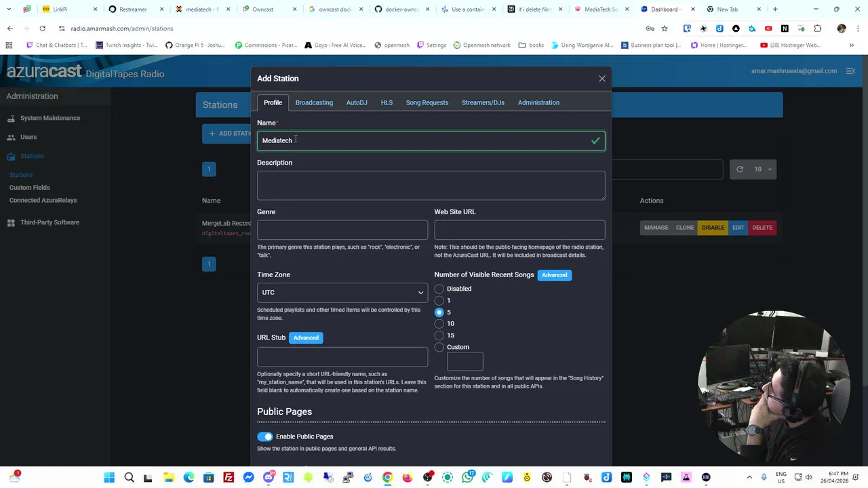Open the AutoDJ tab
Viewport: 868px width, 488px height.
click(357, 102)
